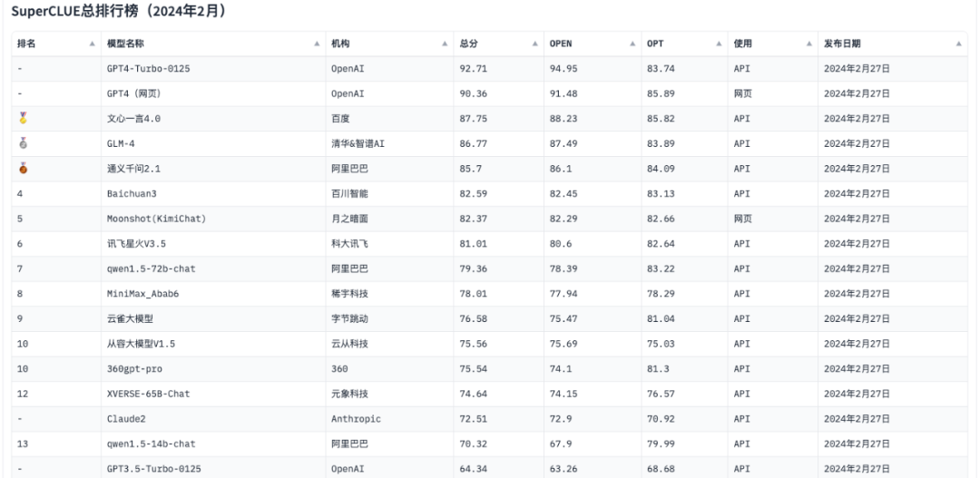Select the GPT4-Turbo-0125 model name cell
The width and height of the screenshot is (980, 478).
pos(214,69)
